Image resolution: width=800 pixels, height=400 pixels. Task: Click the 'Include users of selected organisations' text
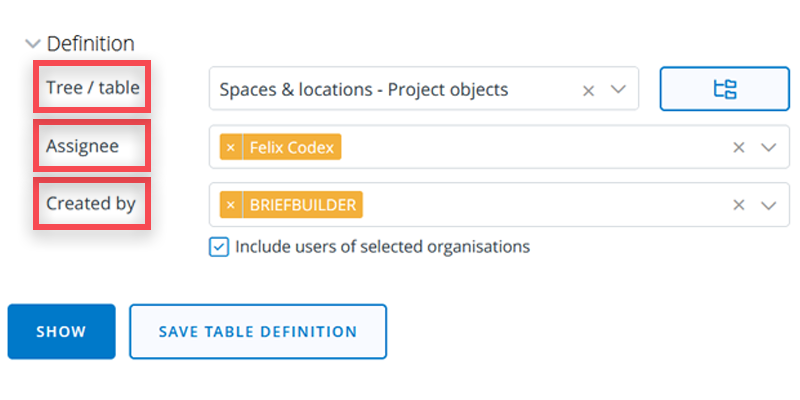point(382,247)
